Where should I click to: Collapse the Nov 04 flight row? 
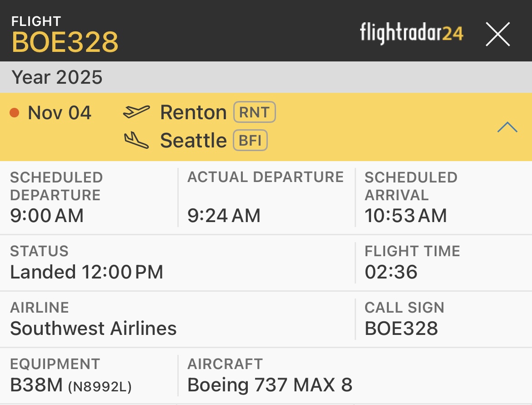tap(507, 127)
